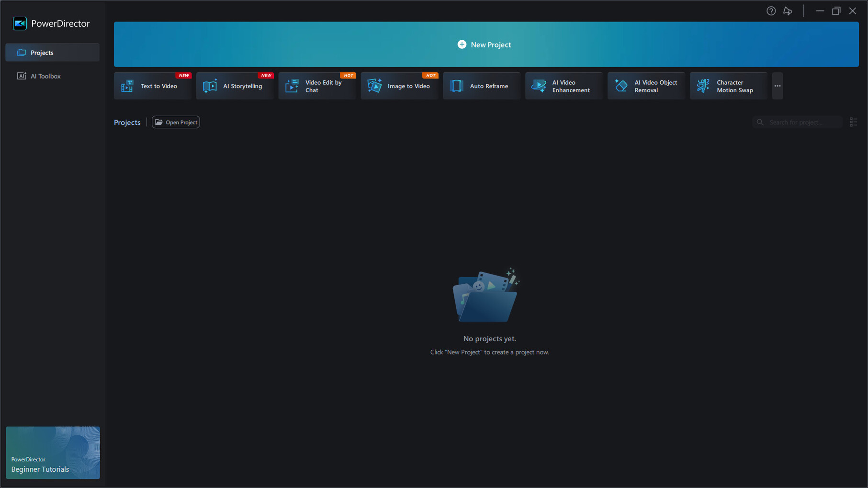Start Character Motion Swap
The width and height of the screenshot is (868, 488).
point(728,86)
